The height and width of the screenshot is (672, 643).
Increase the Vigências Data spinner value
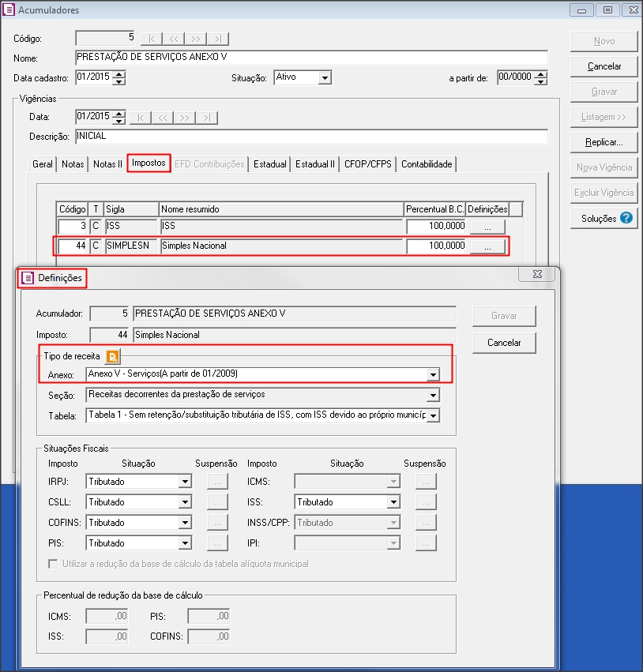pyautogui.click(x=118, y=114)
